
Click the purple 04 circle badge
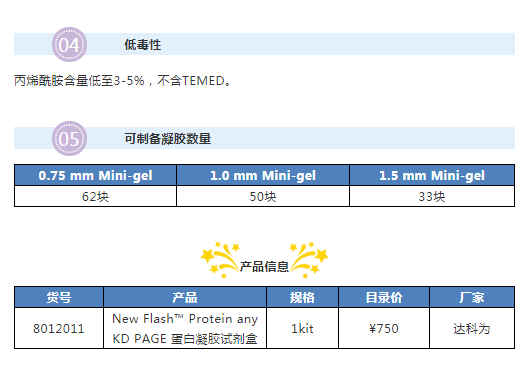pos(70,44)
